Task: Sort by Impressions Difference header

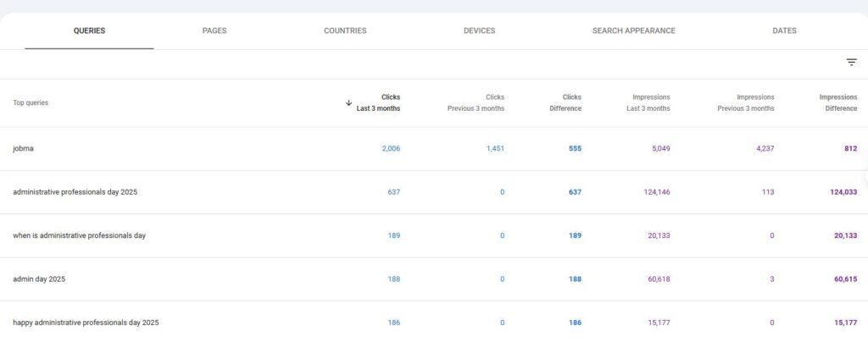Action: click(x=838, y=102)
